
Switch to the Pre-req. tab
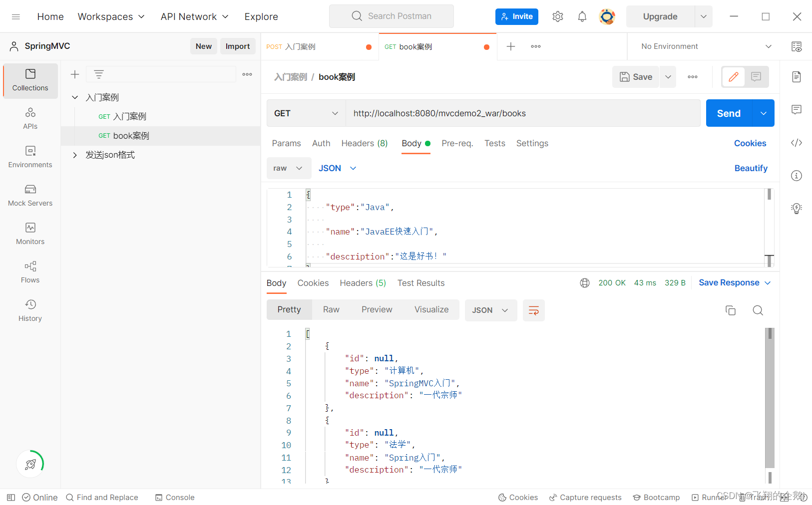pyautogui.click(x=457, y=143)
